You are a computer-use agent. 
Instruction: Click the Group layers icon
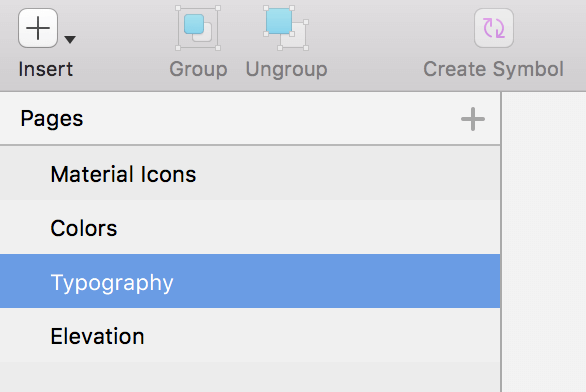pyautogui.click(x=198, y=28)
